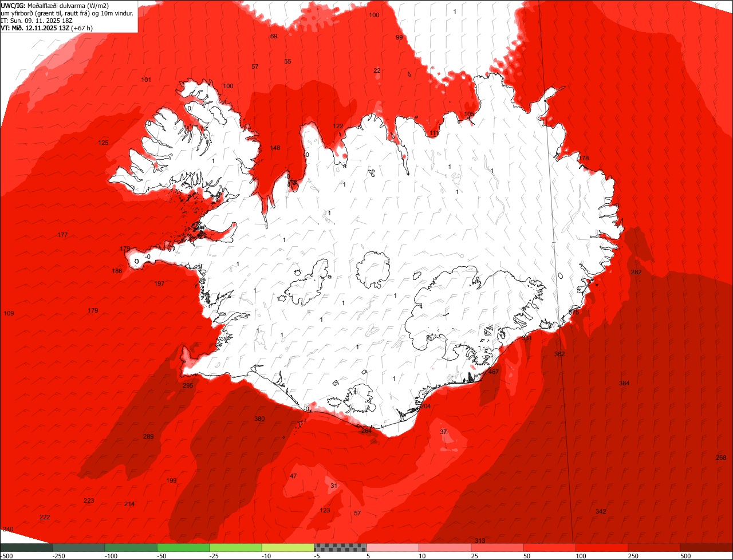Click the flux value 178 off the northeast coast

click(584, 158)
